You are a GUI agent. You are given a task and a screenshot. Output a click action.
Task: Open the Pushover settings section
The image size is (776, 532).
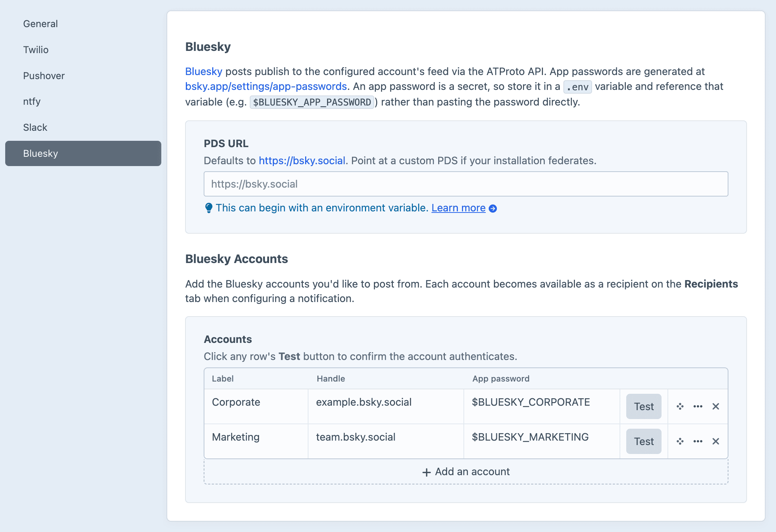click(83, 76)
